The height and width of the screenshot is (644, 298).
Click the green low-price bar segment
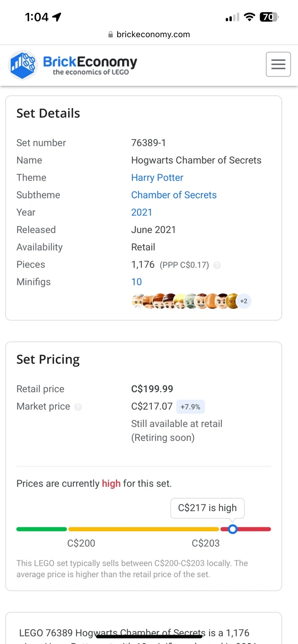41,529
